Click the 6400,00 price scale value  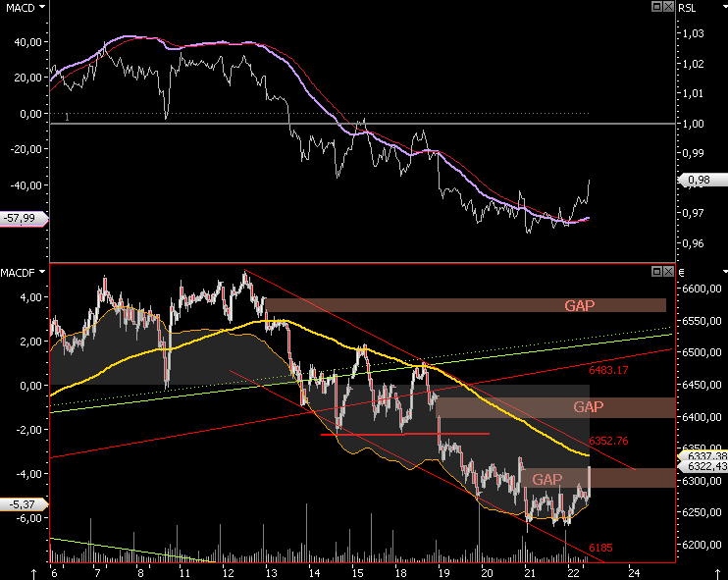[x=702, y=417]
